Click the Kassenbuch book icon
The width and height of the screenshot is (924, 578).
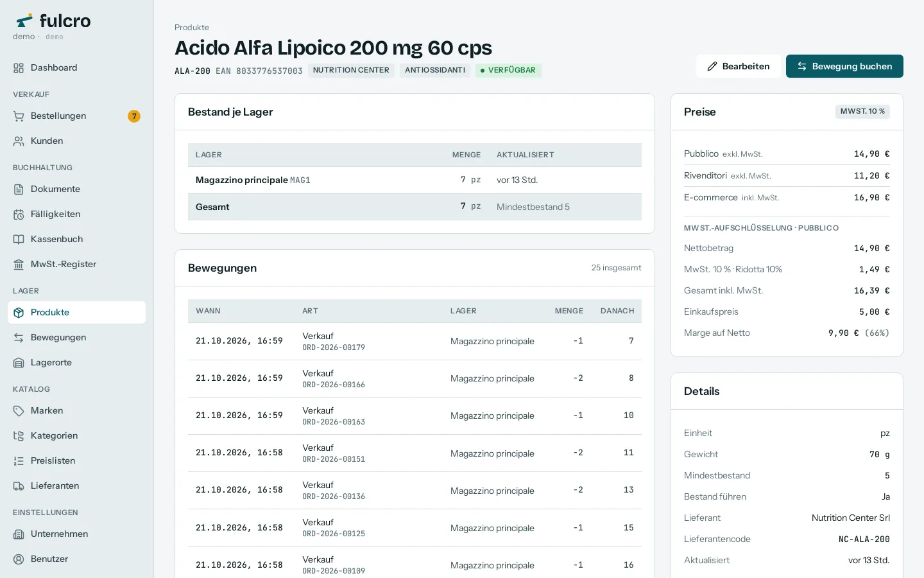point(19,240)
